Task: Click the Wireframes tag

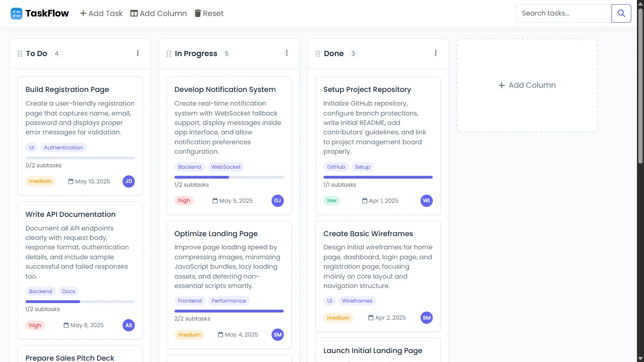Action: [357, 301]
